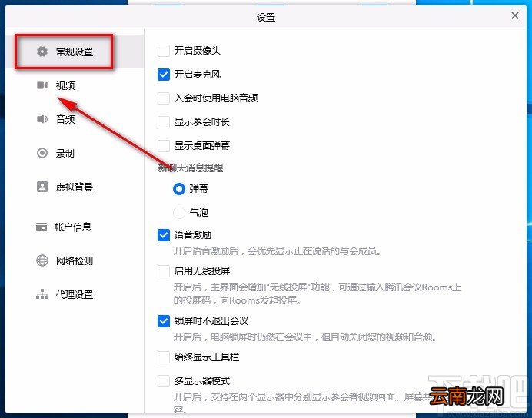Switch to the 音频 settings tab
532x418 pixels.
65,119
